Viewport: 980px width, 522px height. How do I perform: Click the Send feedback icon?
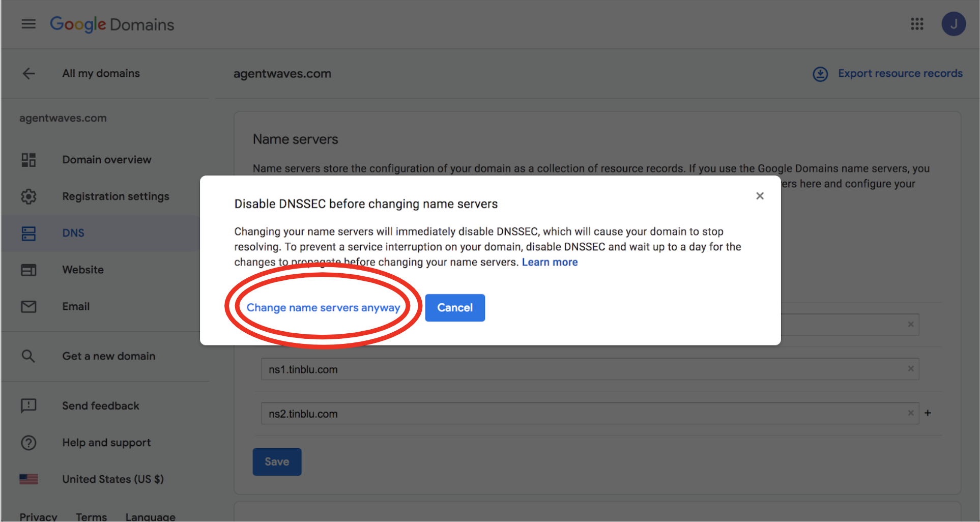[x=28, y=405]
